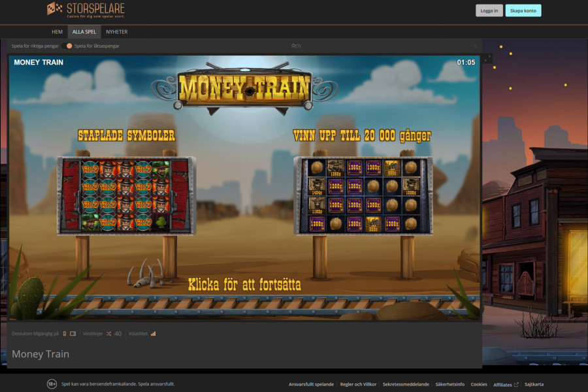Viewport: 588px width, 392px height.
Task: Close the Money Train game panel
Action: point(475,46)
